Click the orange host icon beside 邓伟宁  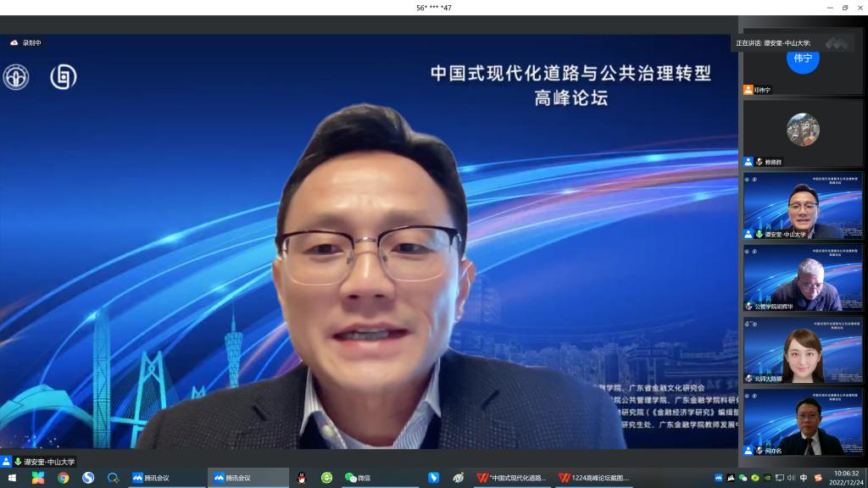coord(748,90)
